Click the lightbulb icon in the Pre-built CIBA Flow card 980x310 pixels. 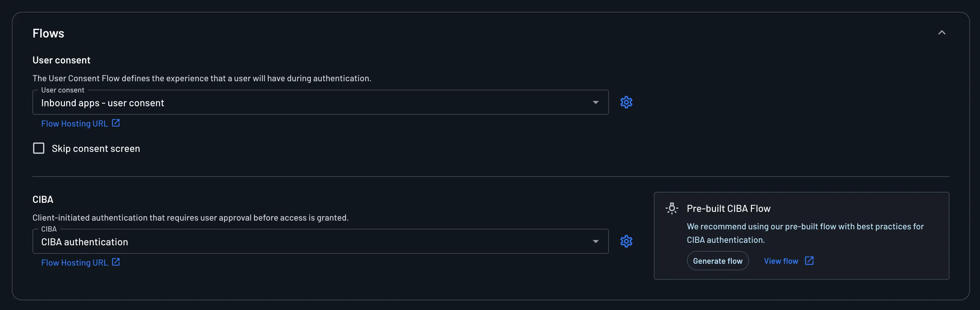[672, 208]
